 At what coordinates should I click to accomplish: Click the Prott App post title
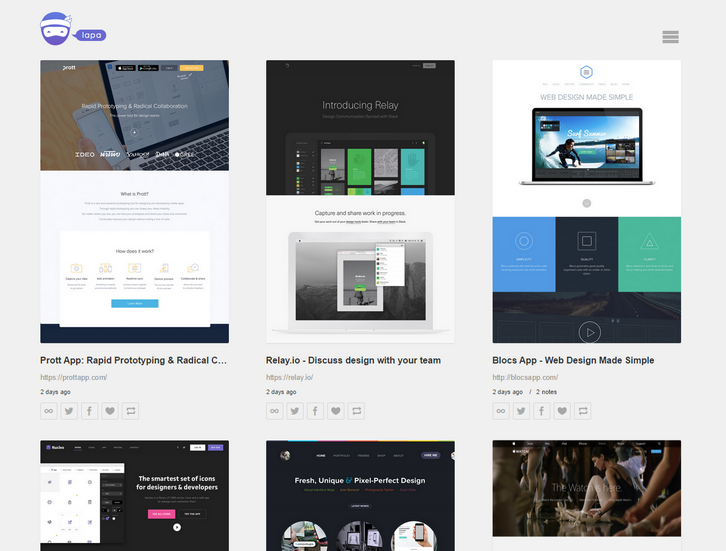coord(133,360)
